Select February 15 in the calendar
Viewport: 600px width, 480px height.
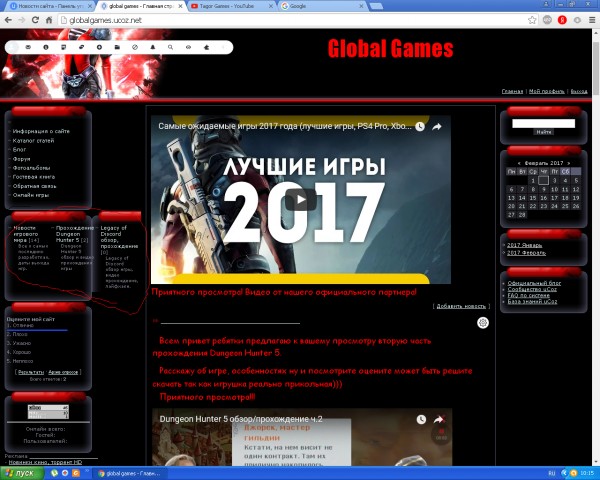tap(533, 198)
